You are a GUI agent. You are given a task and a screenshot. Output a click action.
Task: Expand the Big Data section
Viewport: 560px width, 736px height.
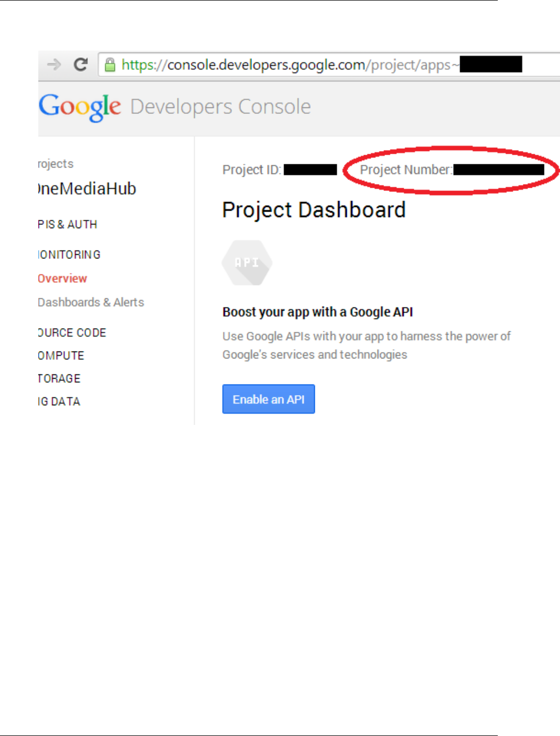pyautogui.click(x=59, y=402)
